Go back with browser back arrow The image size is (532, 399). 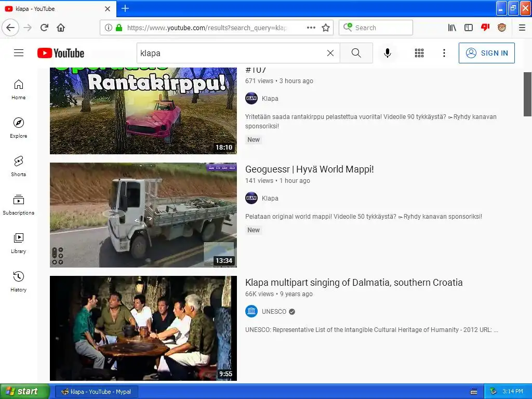[10, 28]
